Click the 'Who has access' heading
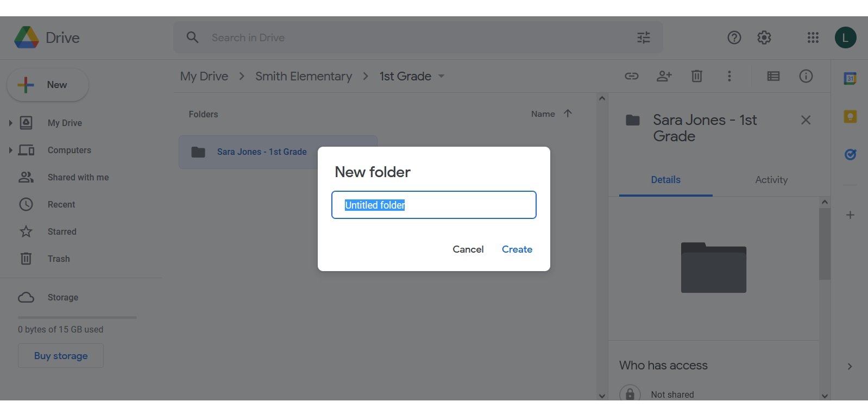Screen dimensions: 868x414 coord(663,365)
